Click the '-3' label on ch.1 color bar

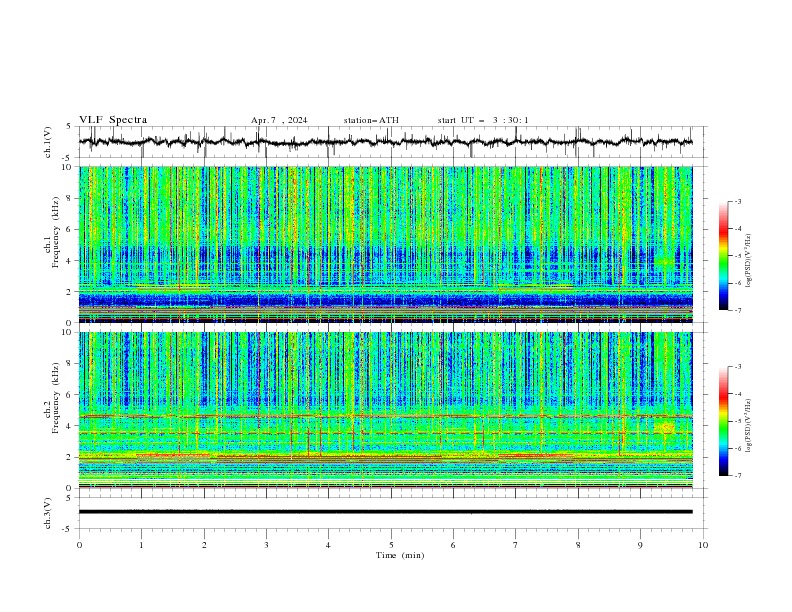pyautogui.click(x=737, y=201)
